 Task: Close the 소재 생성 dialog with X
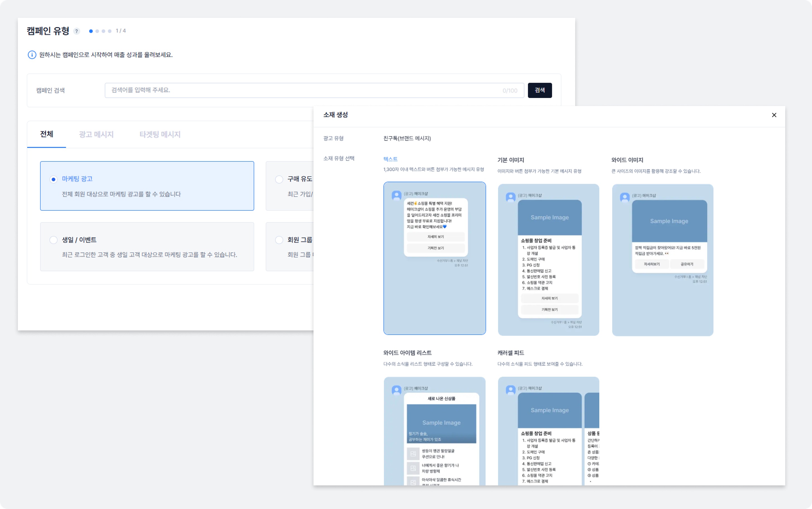point(774,115)
